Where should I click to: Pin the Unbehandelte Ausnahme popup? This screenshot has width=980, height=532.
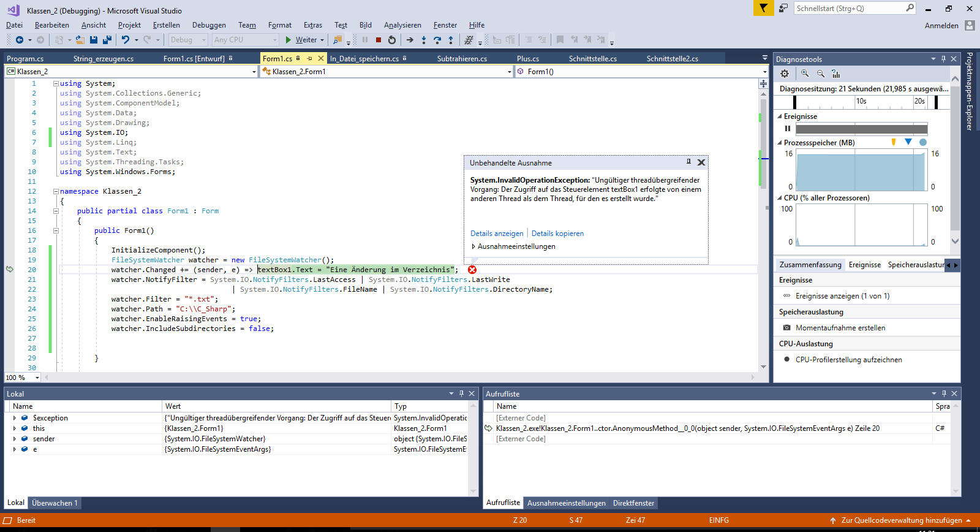click(x=688, y=162)
